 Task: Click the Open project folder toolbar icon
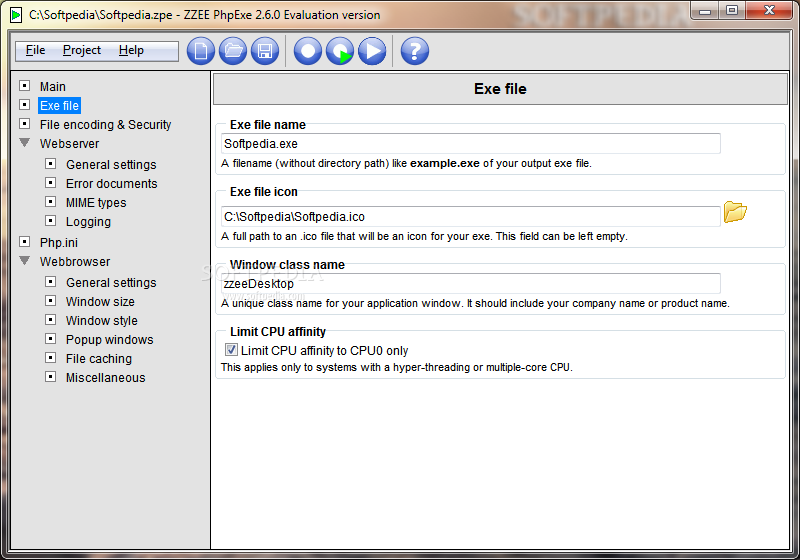(x=233, y=51)
